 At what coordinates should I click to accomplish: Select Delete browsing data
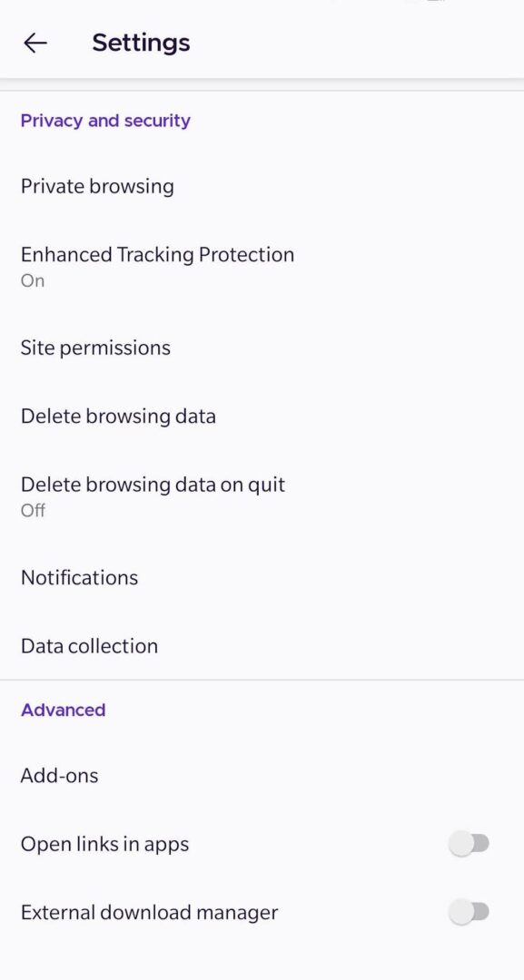click(118, 416)
